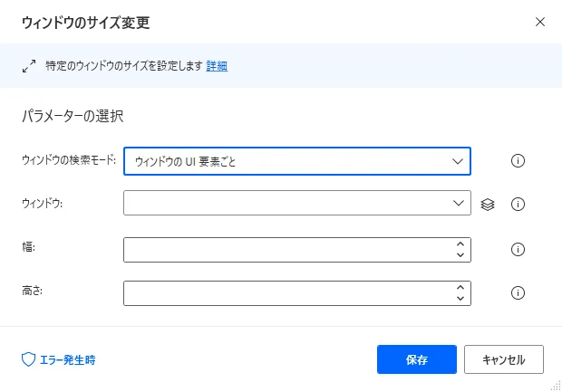
Task: Click the info icon next to ウィンドウ field
Action: click(x=518, y=204)
